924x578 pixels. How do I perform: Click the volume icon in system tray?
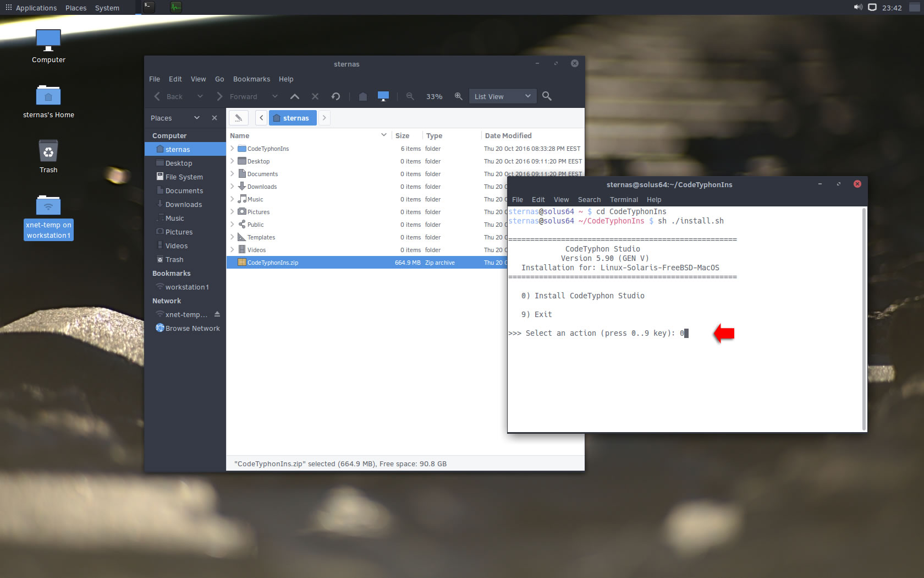[x=858, y=7]
